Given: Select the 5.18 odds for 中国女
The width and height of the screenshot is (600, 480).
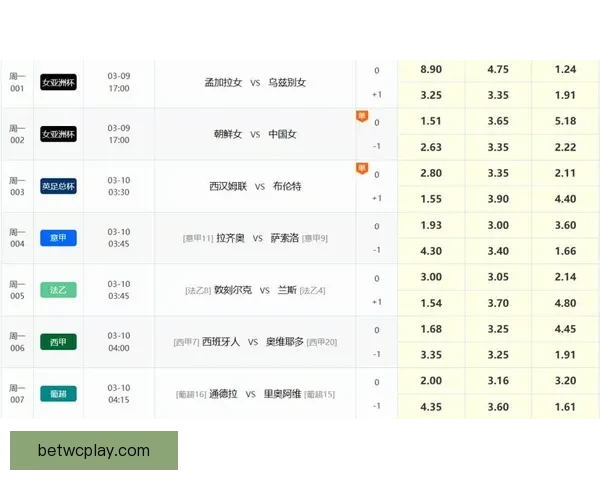Looking at the screenshot, I should point(566,121).
